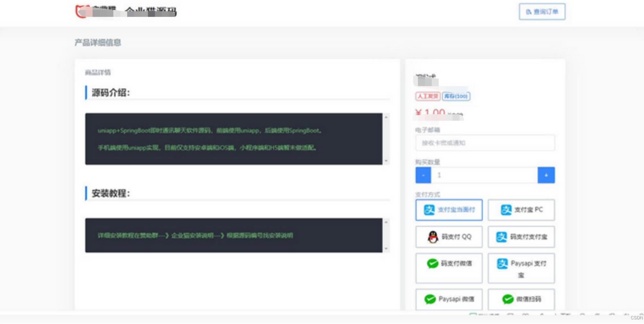
Task: Click the 电子邮箱 label
Action: tap(428, 130)
